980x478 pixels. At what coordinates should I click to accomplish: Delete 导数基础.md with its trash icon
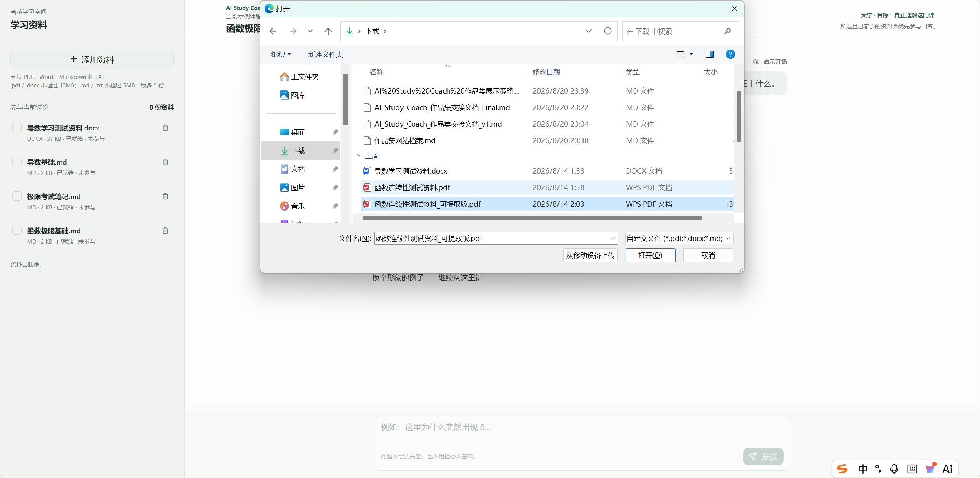click(x=165, y=162)
